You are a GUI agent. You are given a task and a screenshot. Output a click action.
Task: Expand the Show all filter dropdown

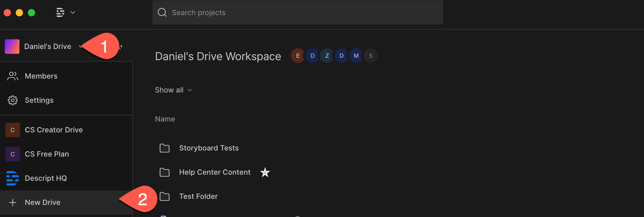(x=173, y=90)
